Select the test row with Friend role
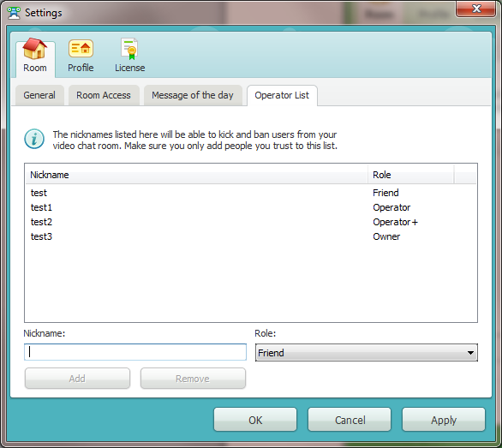502x448 pixels. click(251, 193)
